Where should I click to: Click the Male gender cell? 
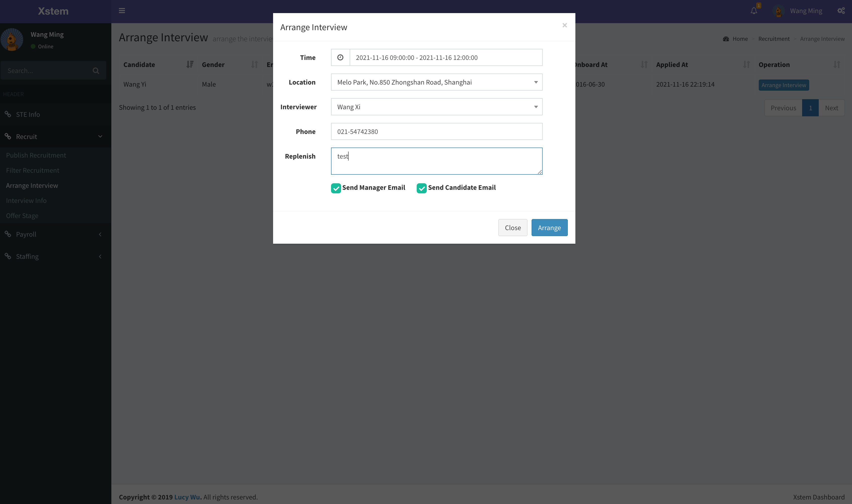[x=209, y=84]
